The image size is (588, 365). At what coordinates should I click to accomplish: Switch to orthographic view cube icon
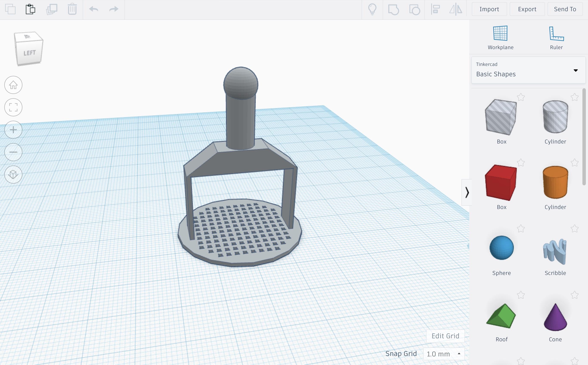coord(13,174)
